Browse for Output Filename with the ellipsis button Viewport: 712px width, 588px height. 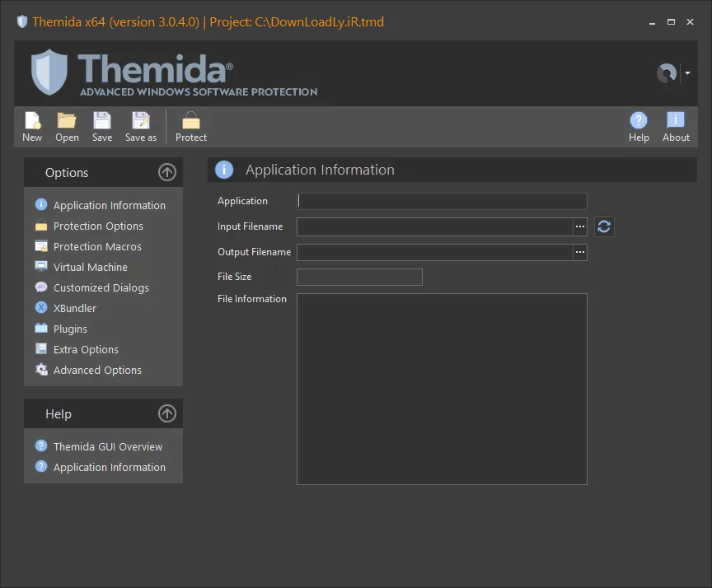[x=580, y=252]
